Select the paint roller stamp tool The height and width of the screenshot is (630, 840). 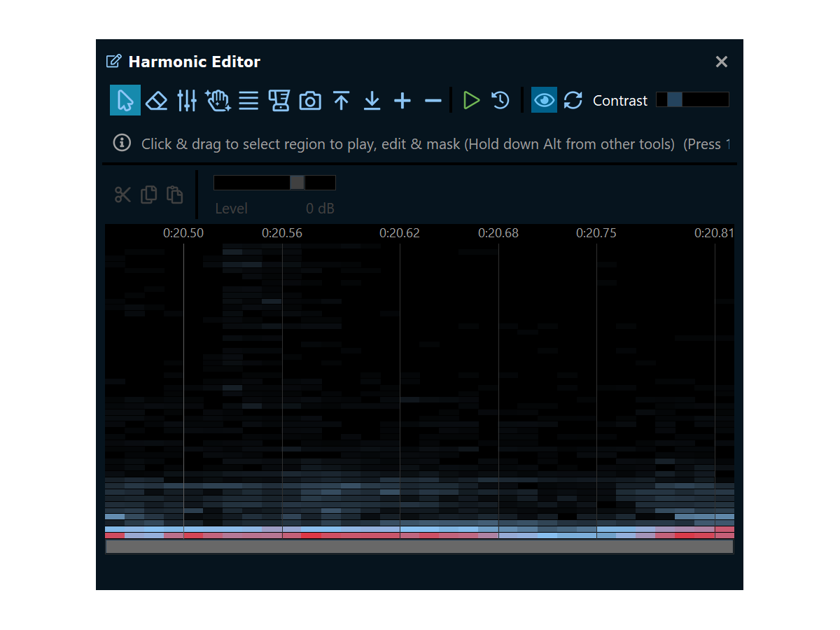coord(279,100)
